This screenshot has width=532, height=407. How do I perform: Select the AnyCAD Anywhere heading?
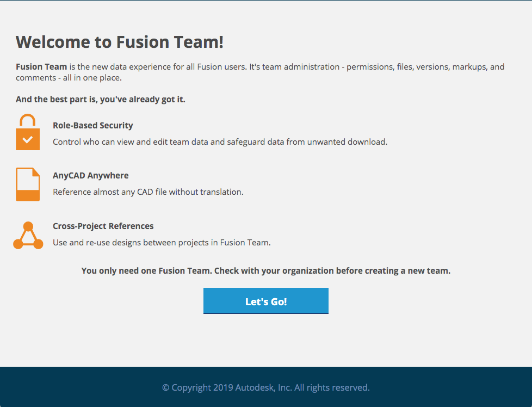pyautogui.click(x=91, y=176)
